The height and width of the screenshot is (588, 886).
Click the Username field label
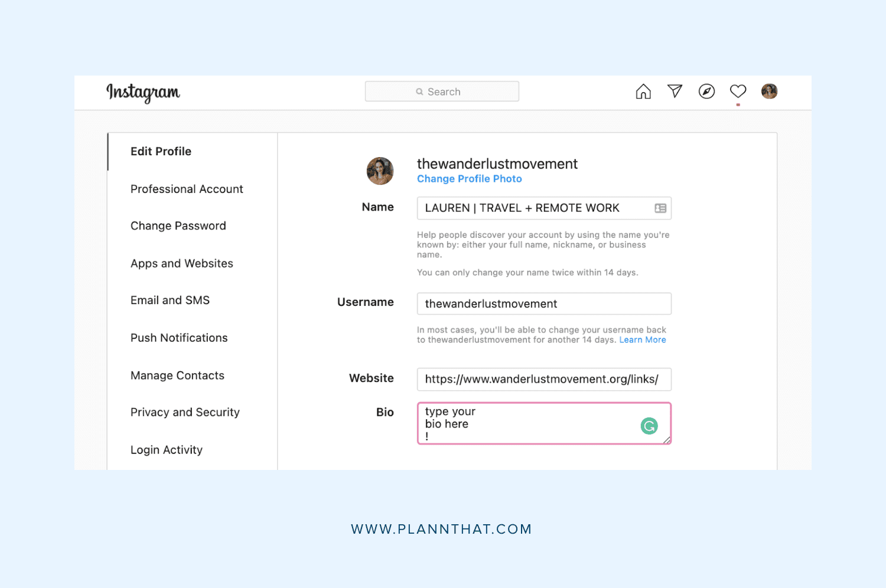coord(366,302)
